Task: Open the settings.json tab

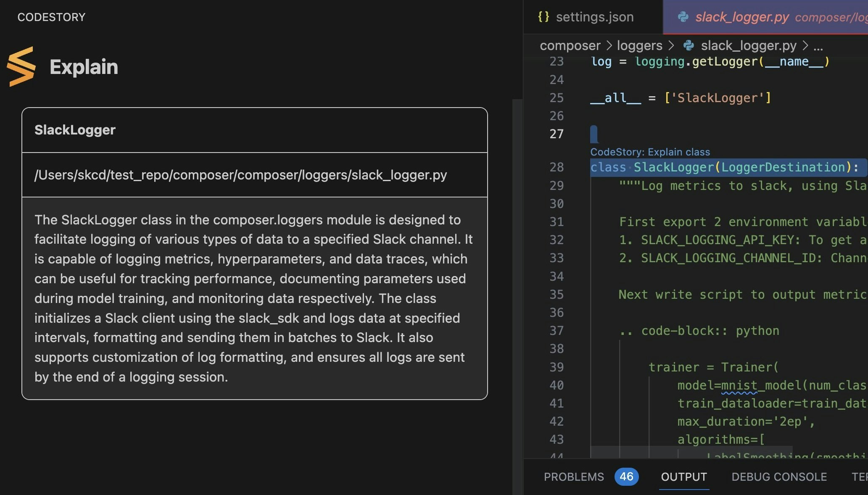Action: 594,17
